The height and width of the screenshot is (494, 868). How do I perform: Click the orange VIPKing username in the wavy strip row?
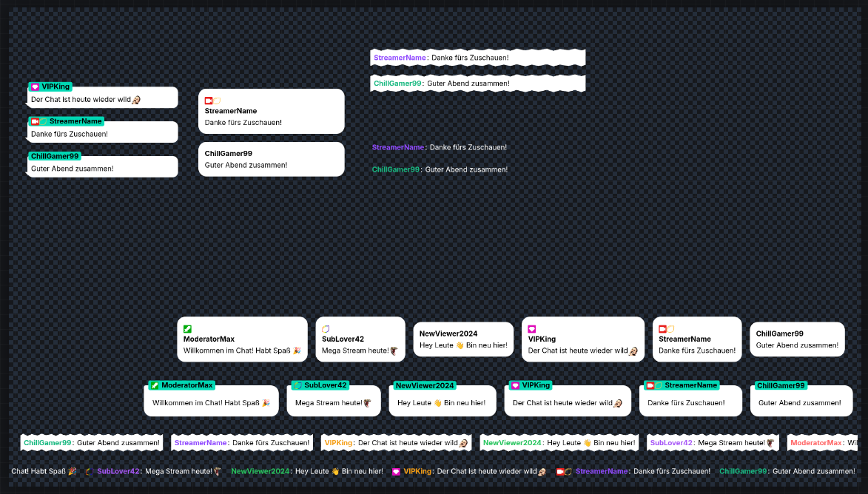(x=337, y=441)
